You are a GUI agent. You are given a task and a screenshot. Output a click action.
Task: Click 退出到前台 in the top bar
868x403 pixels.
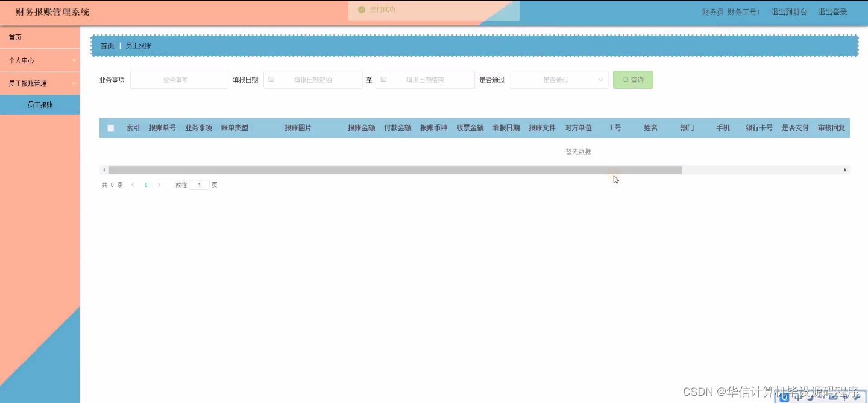(x=789, y=11)
